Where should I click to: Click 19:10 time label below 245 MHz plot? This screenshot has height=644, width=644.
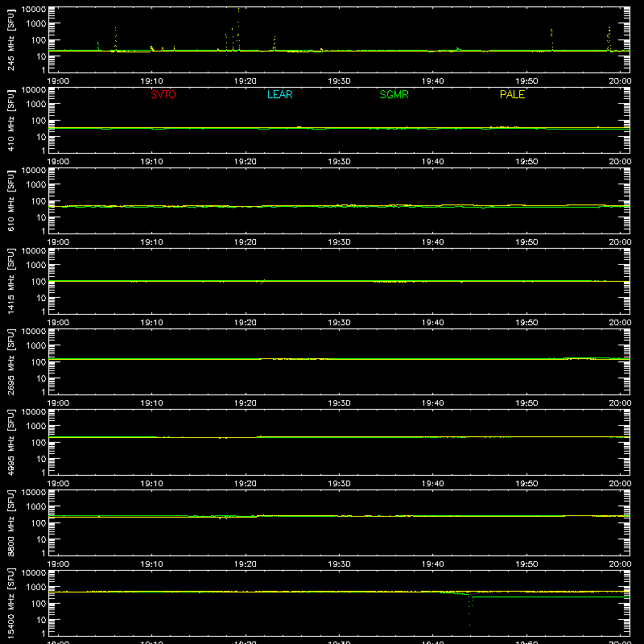click(151, 81)
